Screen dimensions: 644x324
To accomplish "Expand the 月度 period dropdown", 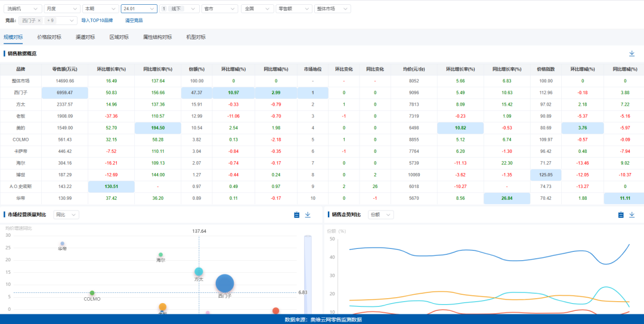I will [63, 9].
